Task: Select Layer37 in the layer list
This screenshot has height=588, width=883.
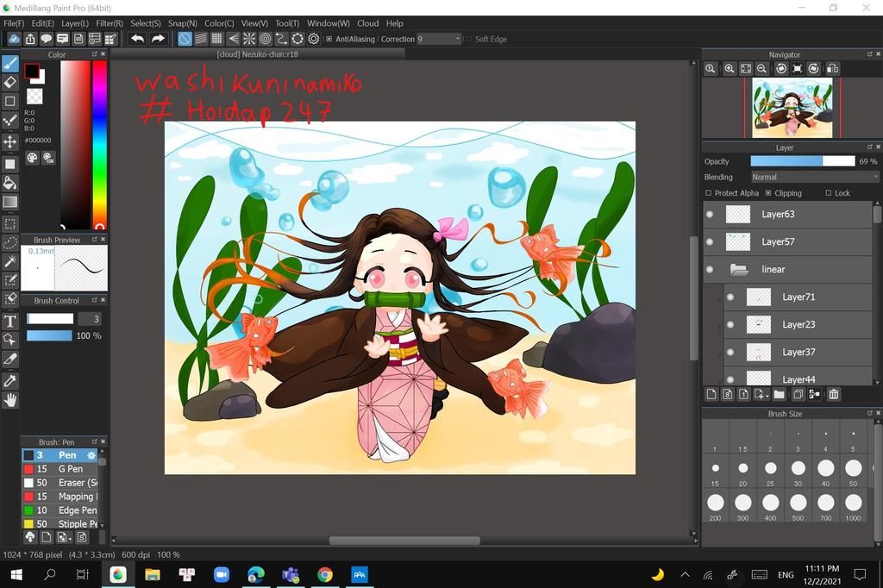Action: [x=798, y=352]
